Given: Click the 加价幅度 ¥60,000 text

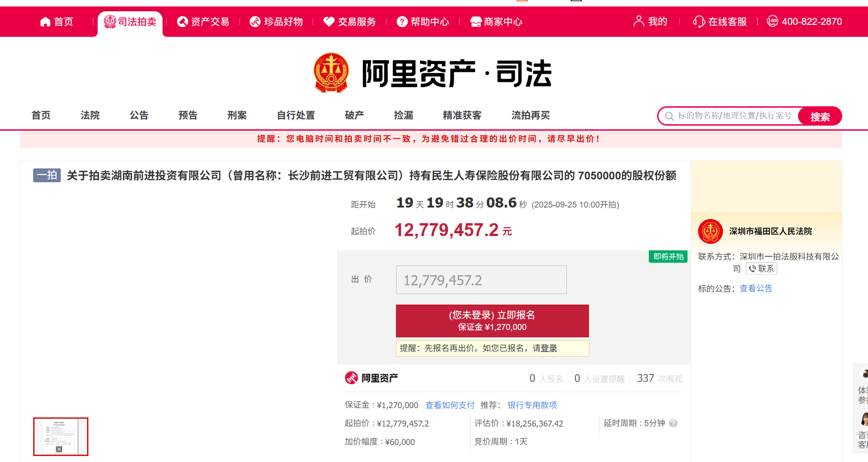Looking at the screenshot, I should click(380, 442).
